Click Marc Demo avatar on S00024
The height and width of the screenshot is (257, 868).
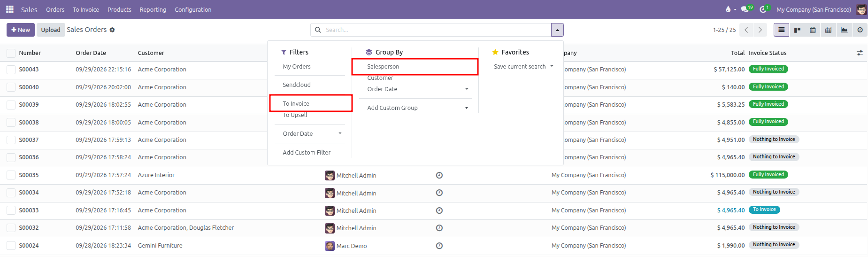(x=330, y=246)
